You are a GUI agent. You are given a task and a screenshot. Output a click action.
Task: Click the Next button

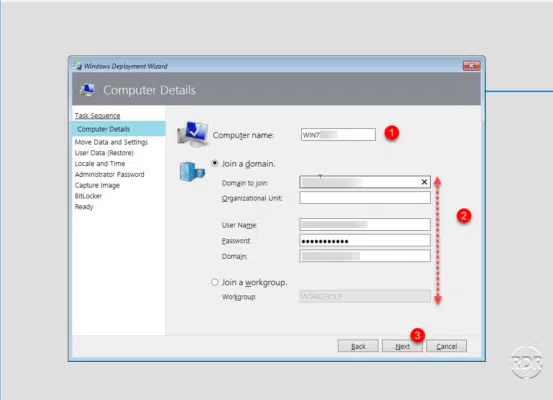click(x=402, y=346)
